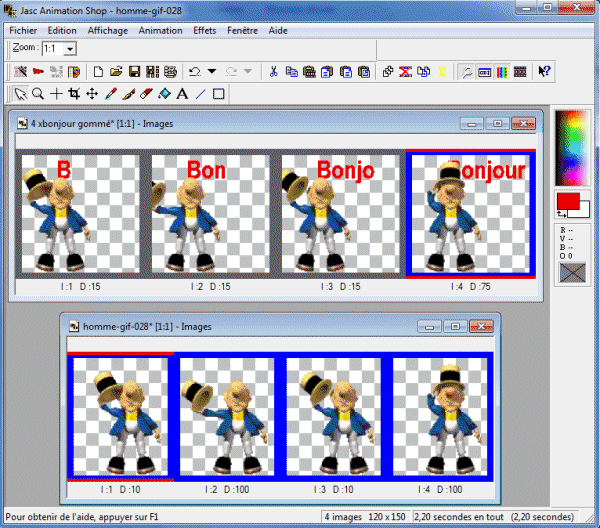Select the Dropper tool
The width and height of the screenshot is (600, 528).
coord(111,94)
